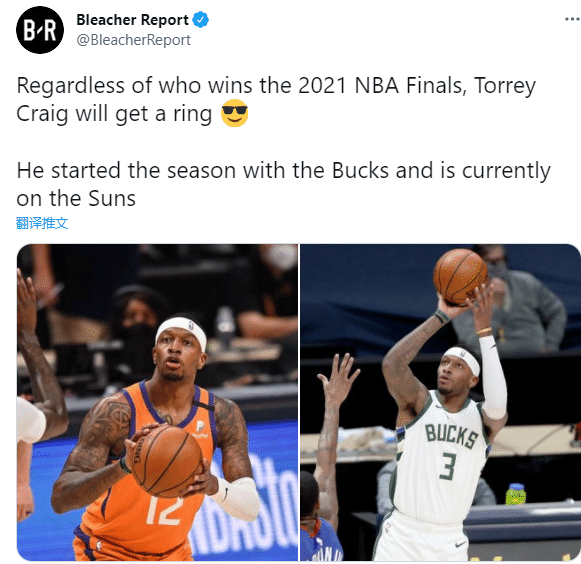Image resolution: width=581 pixels, height=564 pixels.
Task: Open the Bucks jersey photo
Action: pos(440,402)
